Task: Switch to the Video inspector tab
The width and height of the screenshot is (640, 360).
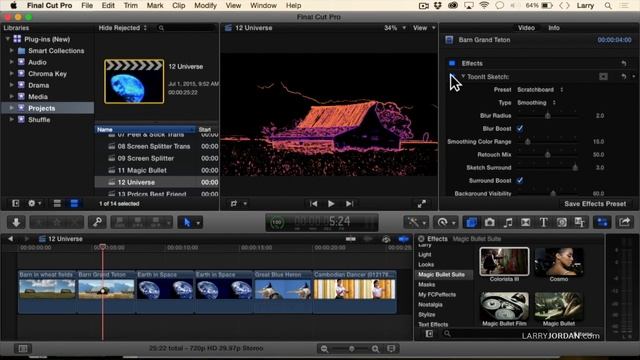Action: point(526,28)
